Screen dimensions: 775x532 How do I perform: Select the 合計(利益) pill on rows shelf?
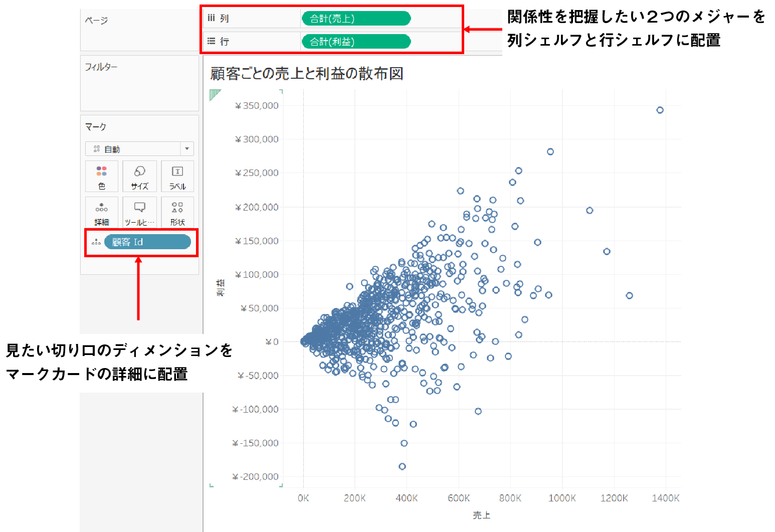click(x=356, y=42)
